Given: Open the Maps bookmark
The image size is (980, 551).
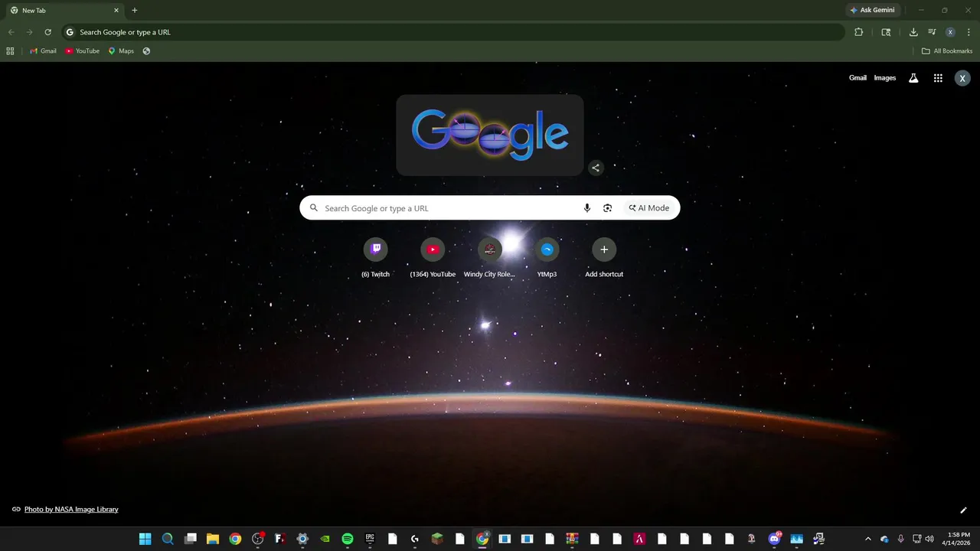Looking at the screenshot, I should click(121, 51).
